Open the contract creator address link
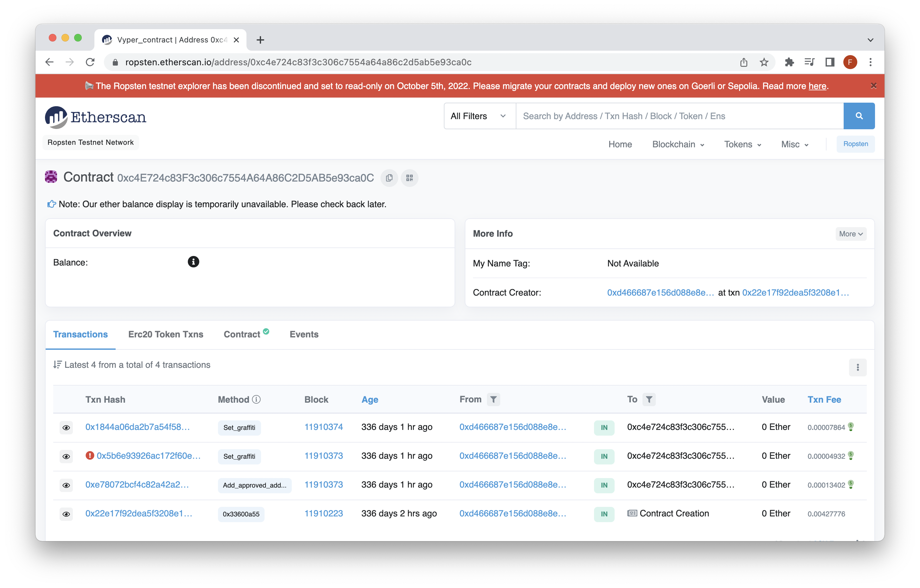 pyautogui.click(x=660, y=293)
